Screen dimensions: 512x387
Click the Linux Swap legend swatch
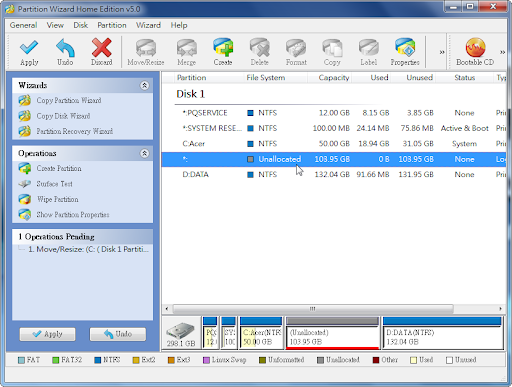206,360
